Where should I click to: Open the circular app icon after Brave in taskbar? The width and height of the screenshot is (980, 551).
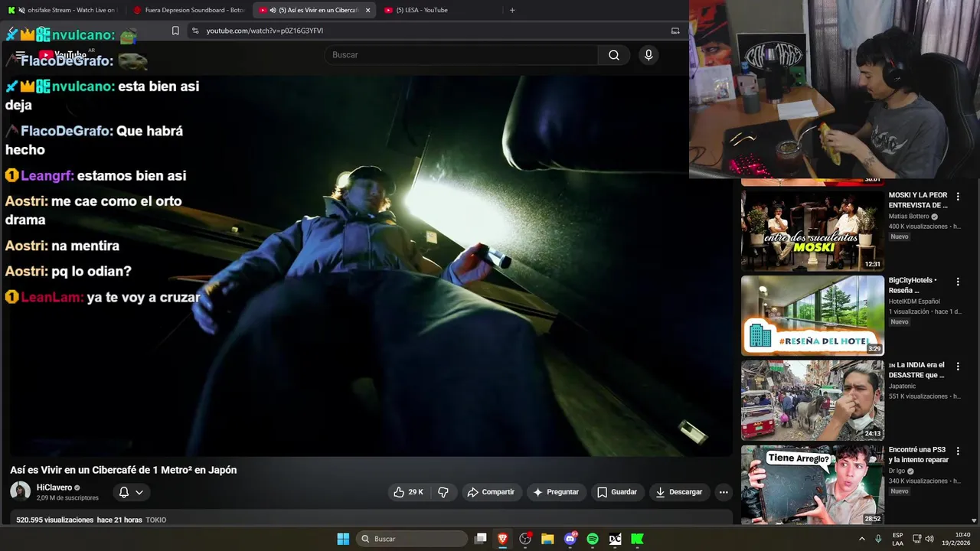525,539
